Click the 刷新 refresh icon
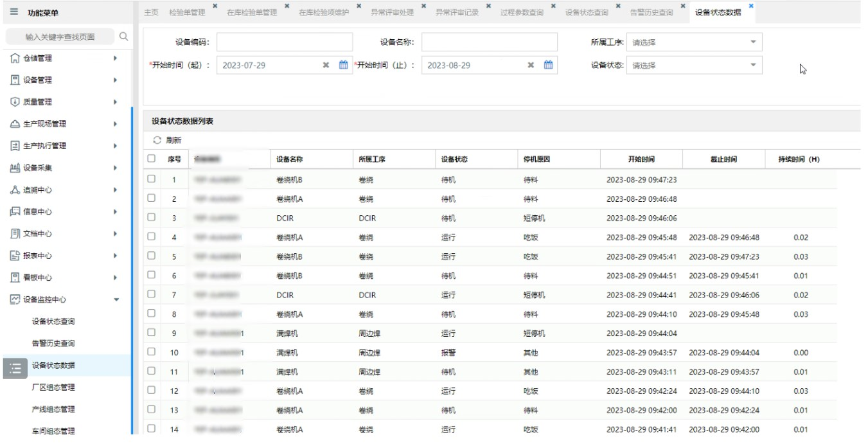This screenshot has height=444, width=868. point(157,140)
